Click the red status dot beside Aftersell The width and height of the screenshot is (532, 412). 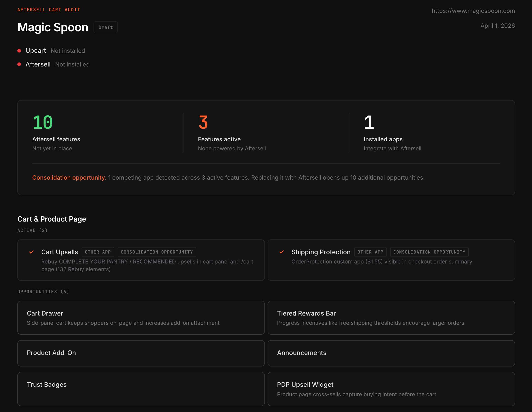click(x=19, y=64)
